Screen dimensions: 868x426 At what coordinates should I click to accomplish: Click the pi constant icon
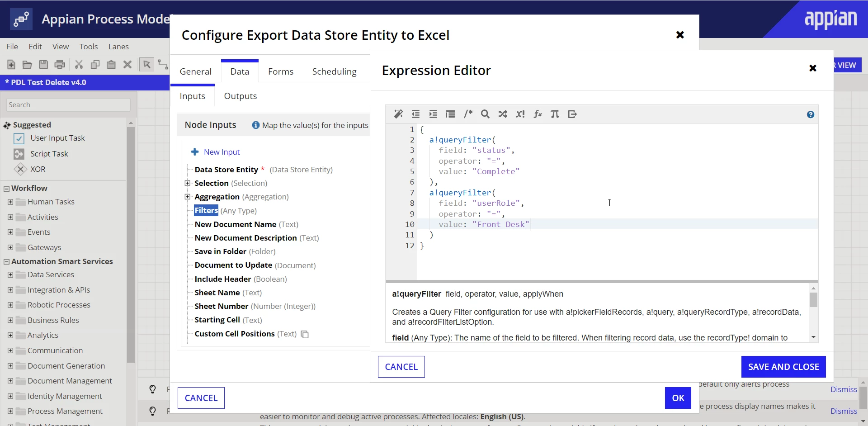[x=555, y=114]
